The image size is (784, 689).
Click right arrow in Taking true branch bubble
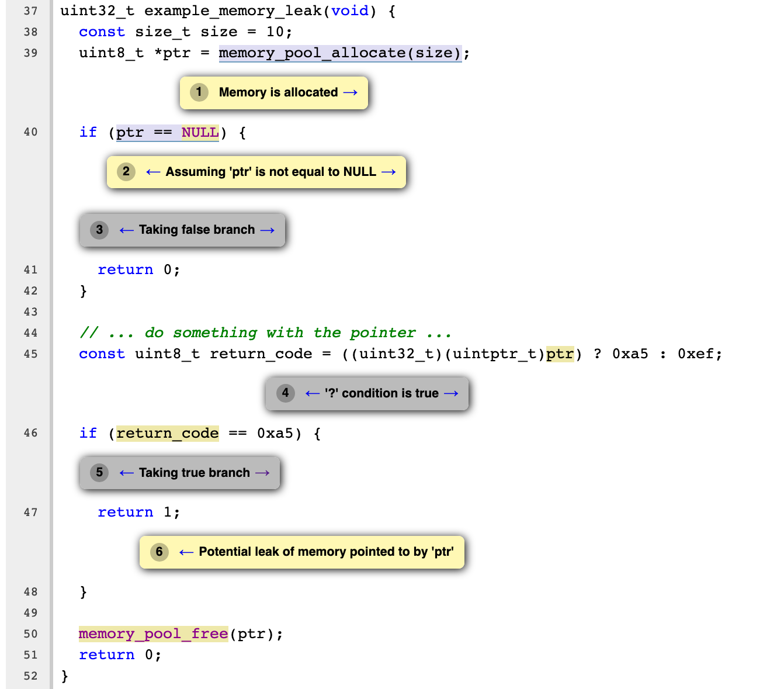[263, 473]
